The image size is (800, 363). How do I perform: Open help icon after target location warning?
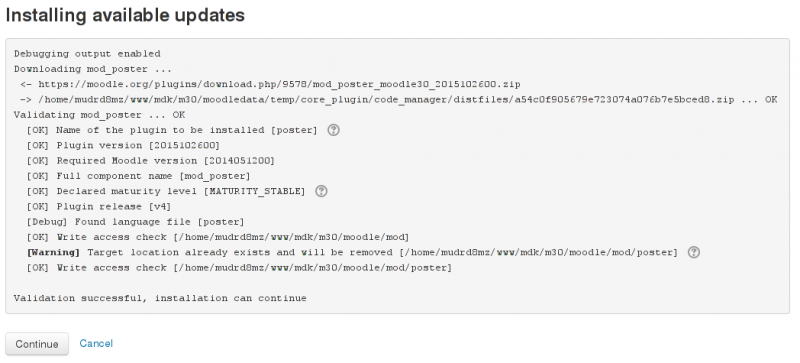coord(694,252)
